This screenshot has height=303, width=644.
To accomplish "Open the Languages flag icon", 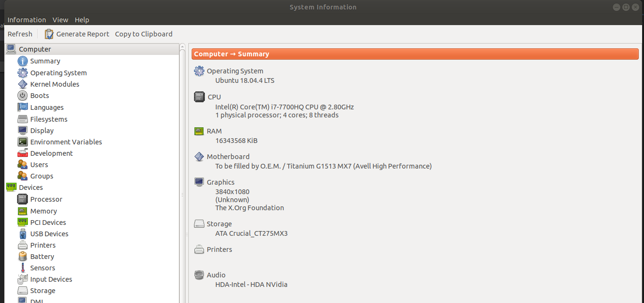I will tap(22, 107).
